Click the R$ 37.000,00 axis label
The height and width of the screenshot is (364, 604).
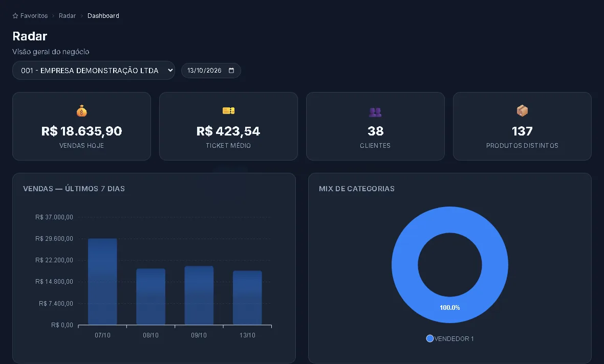click(54, 217)
